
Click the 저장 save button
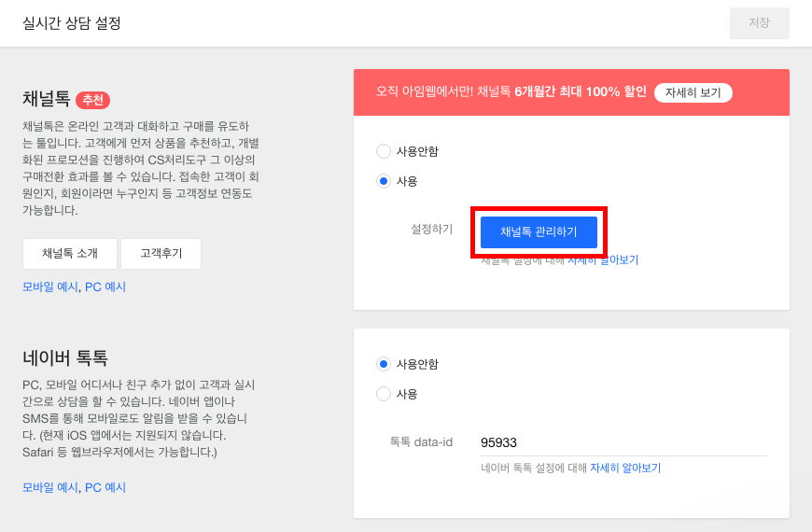(759, 22)
